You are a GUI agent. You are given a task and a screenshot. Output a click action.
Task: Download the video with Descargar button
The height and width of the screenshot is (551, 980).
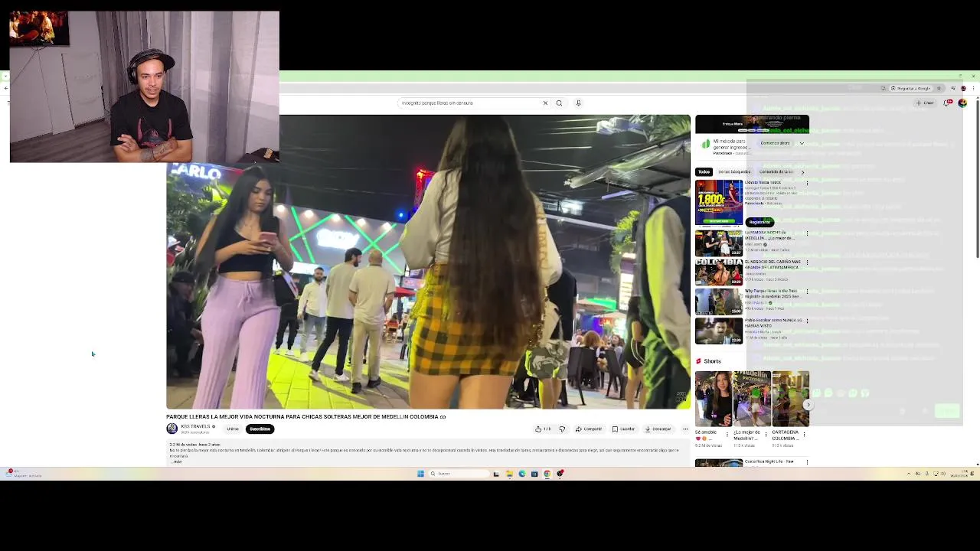tap(658, 429)
